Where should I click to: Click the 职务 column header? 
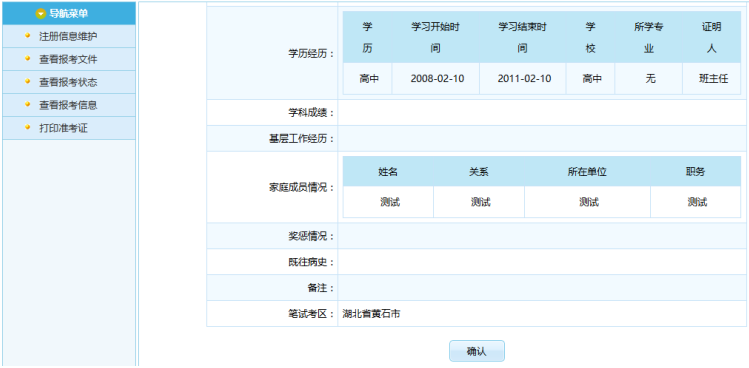pyautogui.click(x=696, y=172)
